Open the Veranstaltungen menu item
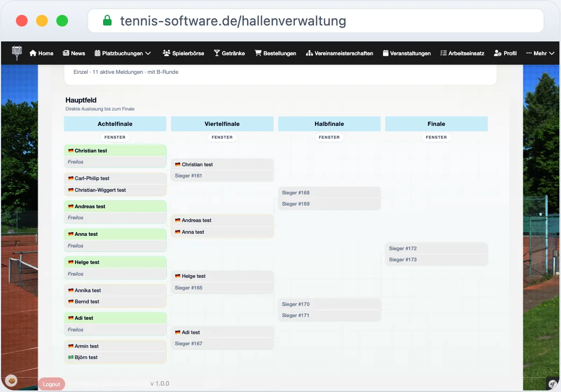Screen dimensions: 561x392 (407, 53)
